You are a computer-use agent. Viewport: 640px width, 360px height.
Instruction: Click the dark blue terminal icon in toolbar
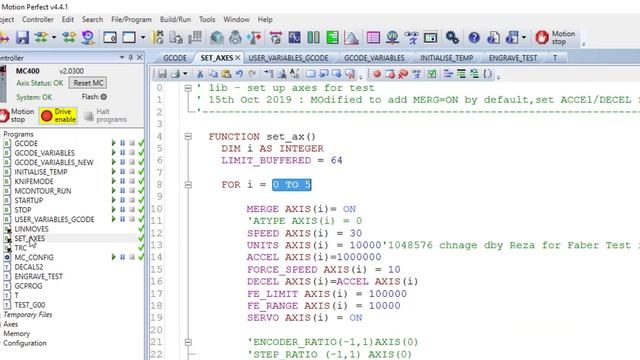point(294,38)
